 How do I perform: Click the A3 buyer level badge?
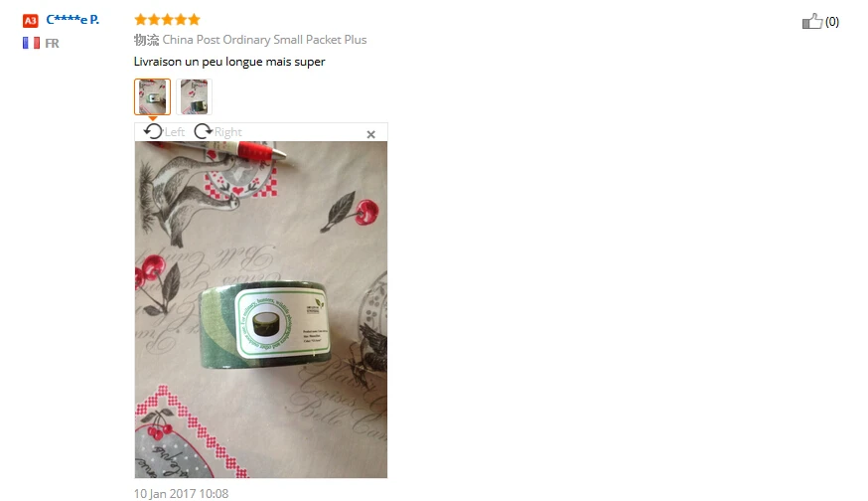tap(31, 21)
